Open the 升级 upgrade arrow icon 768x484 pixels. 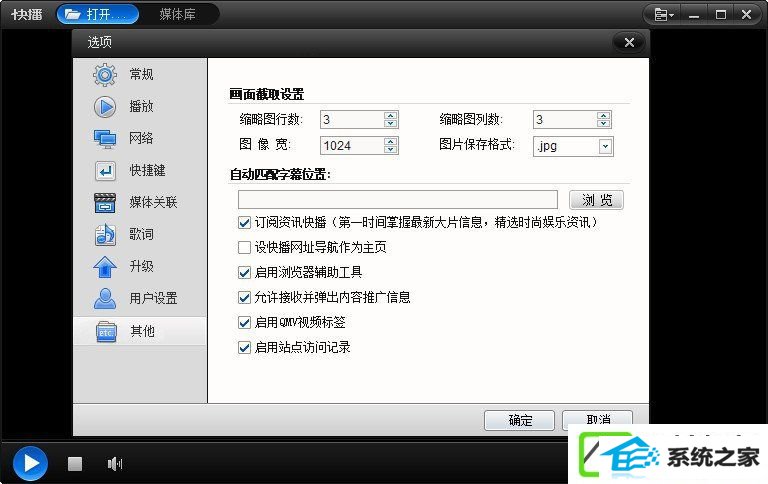pos(104,267)
